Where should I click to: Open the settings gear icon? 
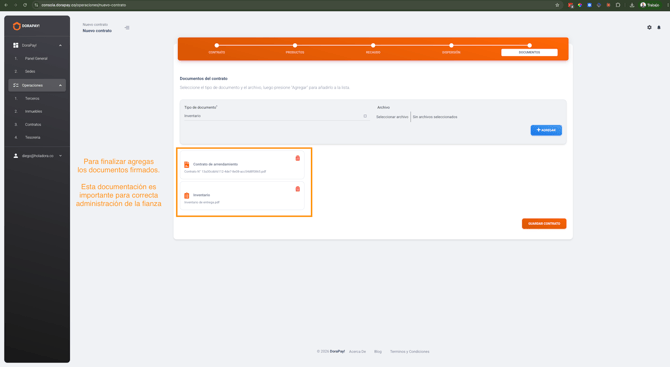click(649, 27)
